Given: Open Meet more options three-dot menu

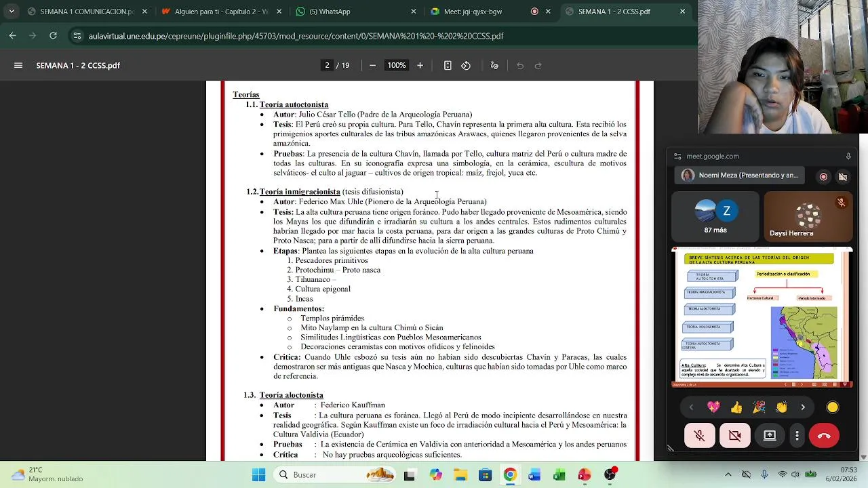Looking at the screenshot, I should tap(797, 435).
